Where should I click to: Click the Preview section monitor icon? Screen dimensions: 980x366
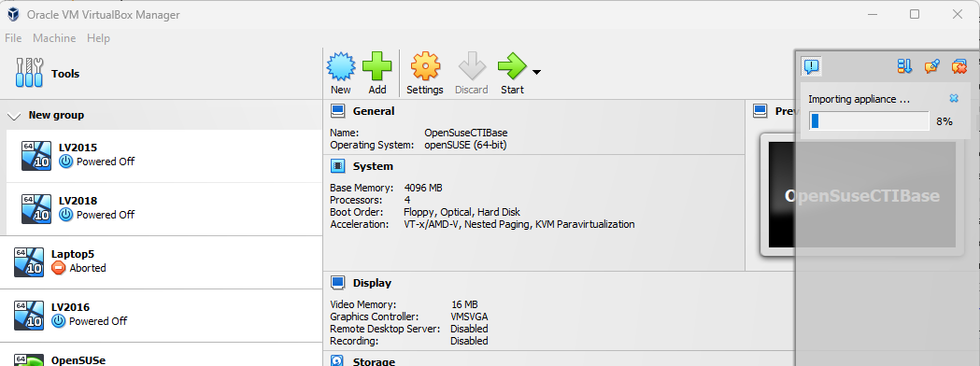pyautogui.click(x=760, y=111)
